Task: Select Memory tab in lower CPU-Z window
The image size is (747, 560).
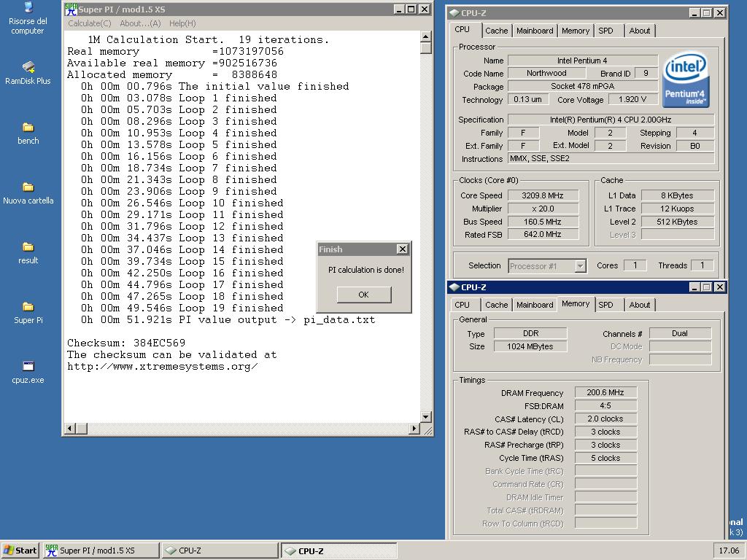Action: pos(576,304)
